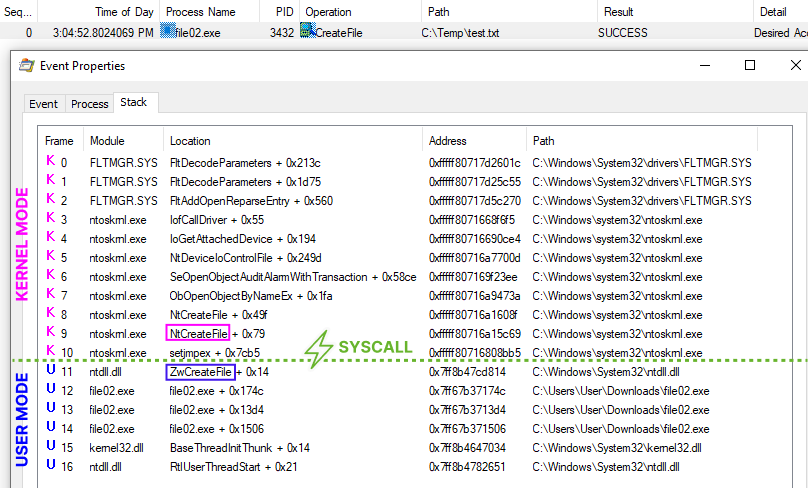Click the Event Properties title icon
Screen dimensions: 808x488
[26, 65]
